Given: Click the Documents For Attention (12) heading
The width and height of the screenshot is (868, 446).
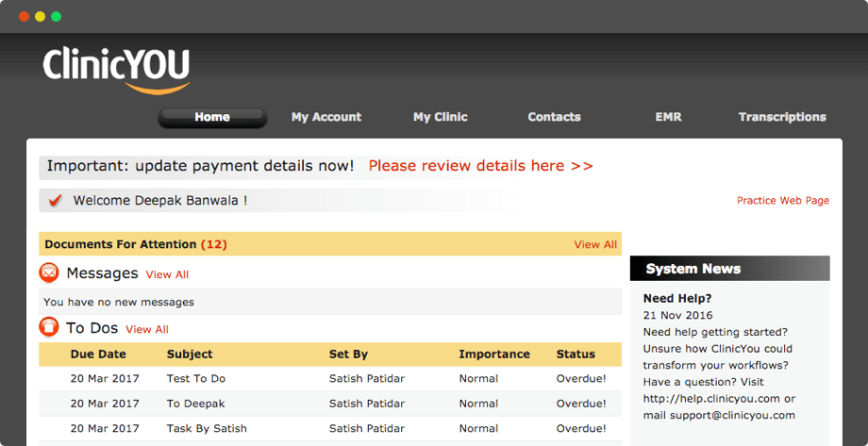Looking at the screenshot, I should [136, 244].
